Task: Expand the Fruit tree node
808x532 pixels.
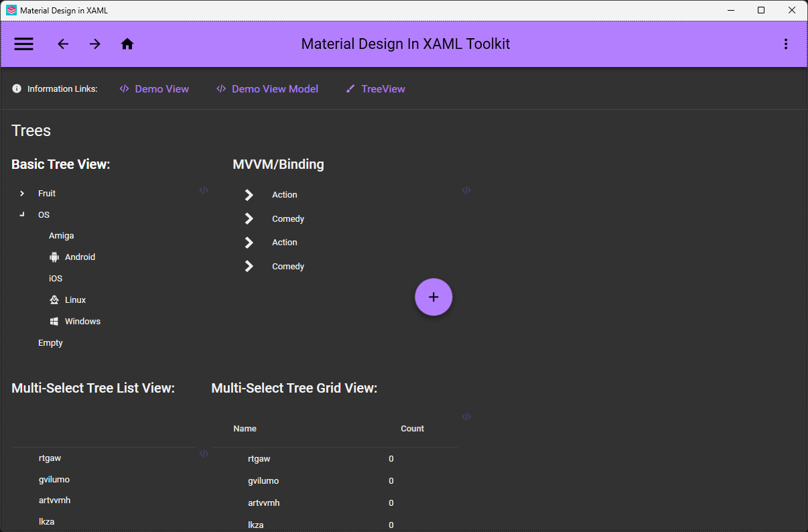Action: pyautogui.click(x=22, y=194)
